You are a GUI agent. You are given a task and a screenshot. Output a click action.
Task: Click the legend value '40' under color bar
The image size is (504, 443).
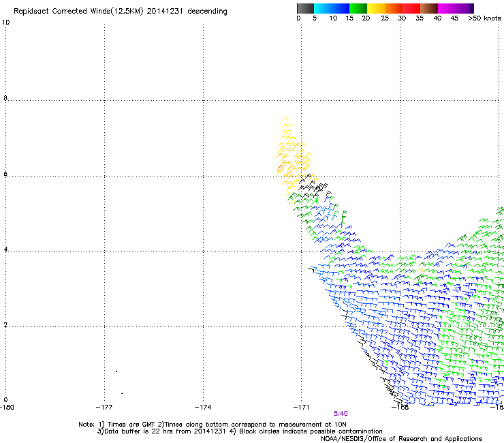tap(437, 18)
